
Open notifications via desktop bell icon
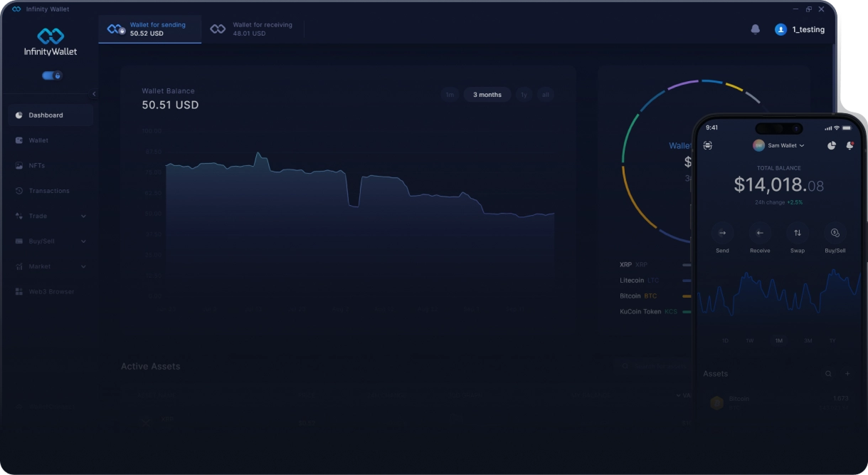[756, 29]
